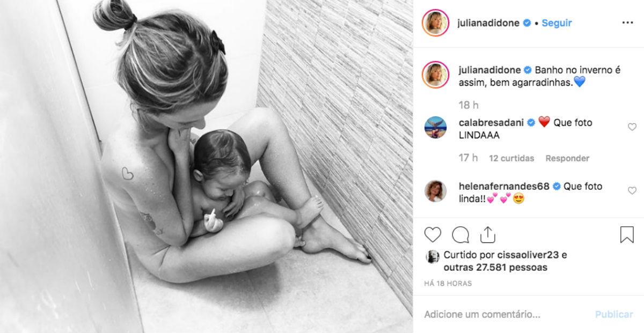This screenshot has height=333, width=644.
Task: Open helenafernandes68's avatar
Action: [435, 191]
